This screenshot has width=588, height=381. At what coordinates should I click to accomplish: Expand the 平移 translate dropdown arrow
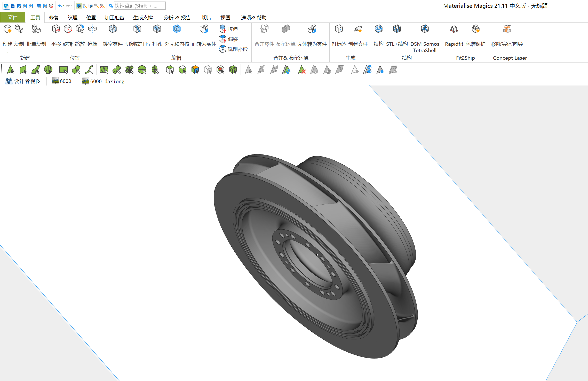click(x=56, y=52)
